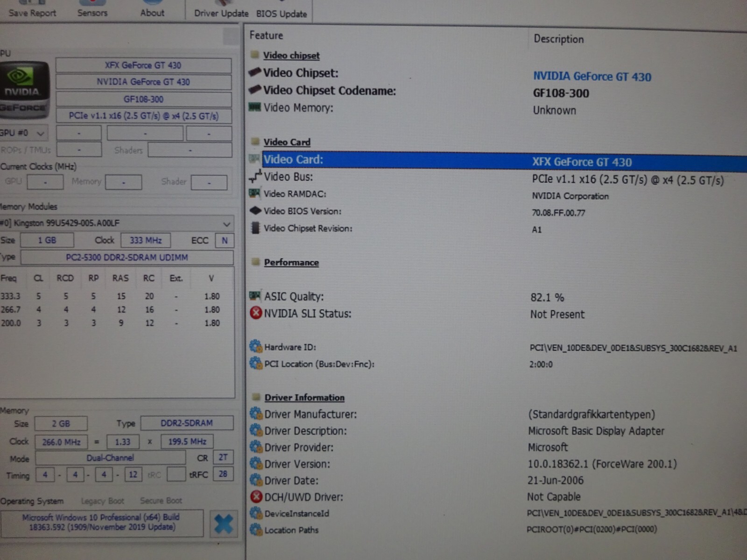Select the Driver Information section heading
The image size is (747, 560).
click(x=304, y=398)
